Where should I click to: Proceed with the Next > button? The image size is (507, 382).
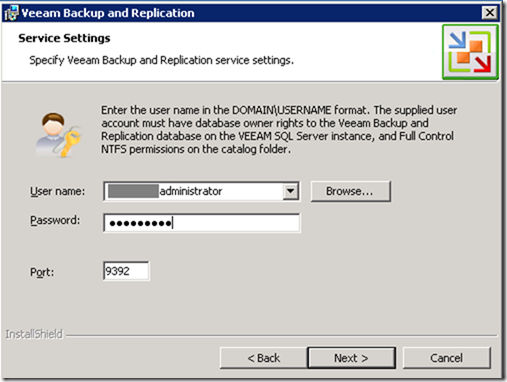(351, 358)
